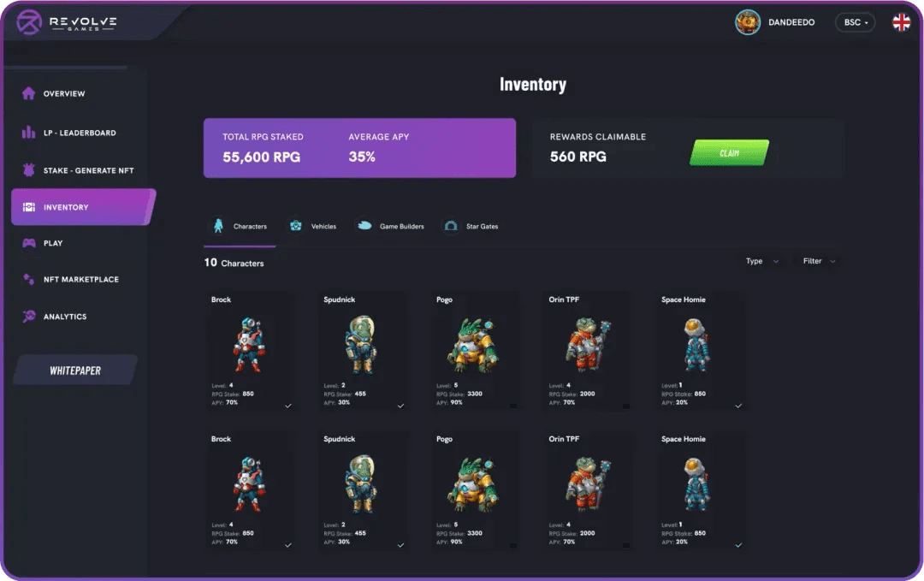Viewport: 924px width, 581px height.
Task: Click the green Claim button
Action: [729, 152]
